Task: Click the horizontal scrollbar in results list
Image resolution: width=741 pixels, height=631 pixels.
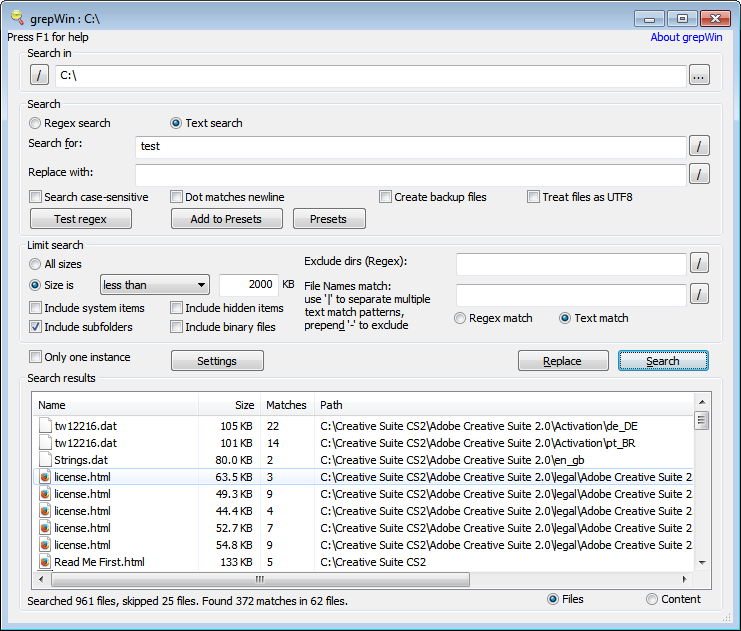Action: 260,579
